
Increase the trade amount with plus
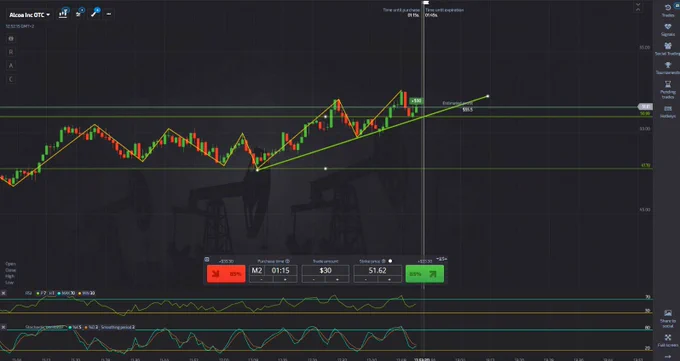click(x=337, y=279)
